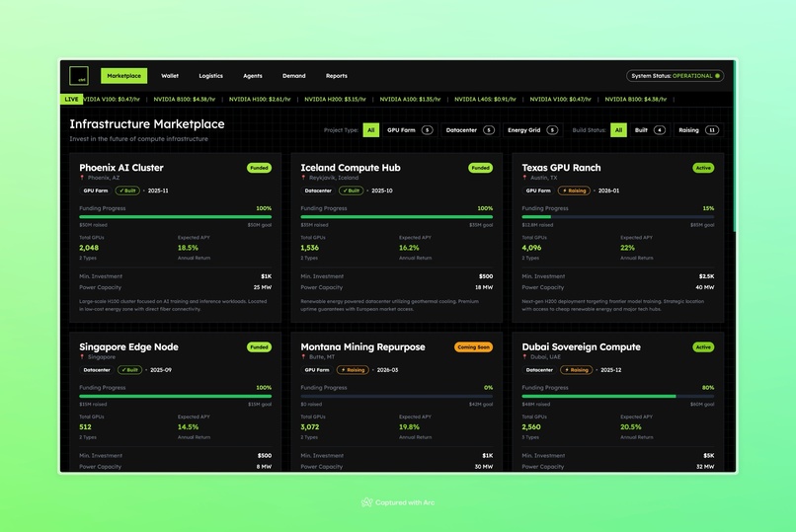Click the location pin next to Dubai, UAE

pyautogui.click(x=524, y=357)
